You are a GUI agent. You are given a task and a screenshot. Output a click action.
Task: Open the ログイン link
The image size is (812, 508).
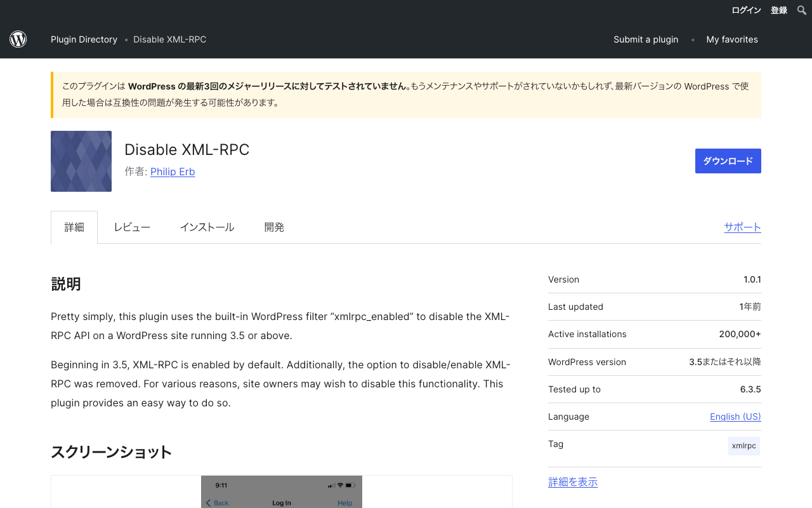[746, 10]
